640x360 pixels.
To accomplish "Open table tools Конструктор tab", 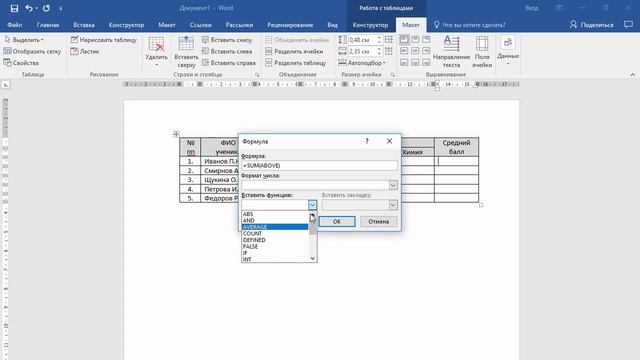I will coord(370,25).
